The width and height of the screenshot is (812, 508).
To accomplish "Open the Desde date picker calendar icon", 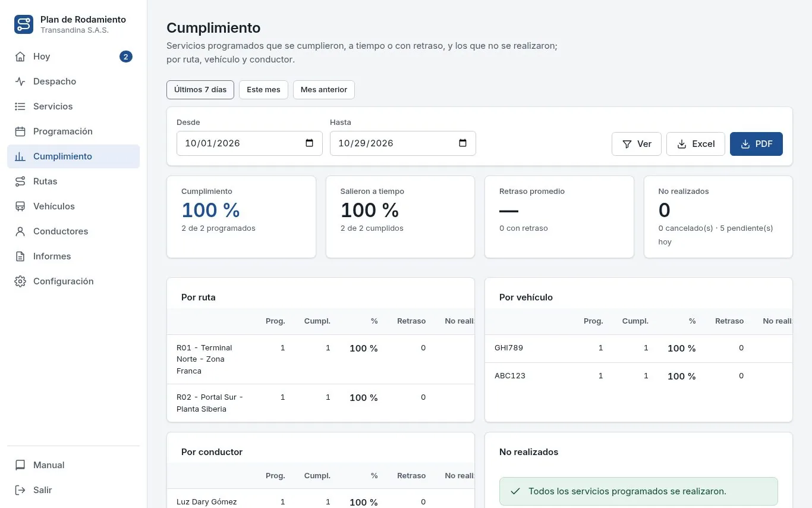I will (309, 143).
